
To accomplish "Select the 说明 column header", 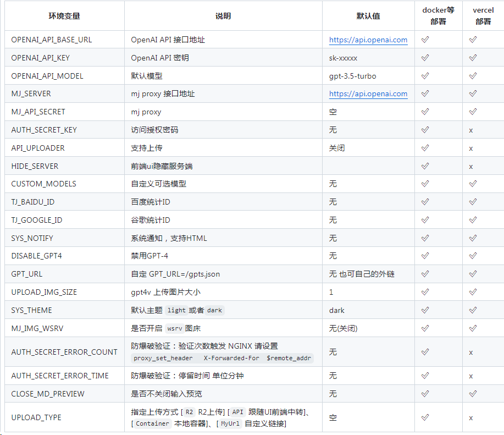I will [x=224, y=16].
